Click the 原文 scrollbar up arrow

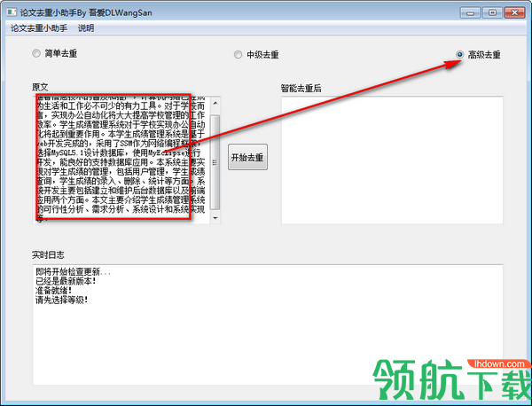click(215, 103)
